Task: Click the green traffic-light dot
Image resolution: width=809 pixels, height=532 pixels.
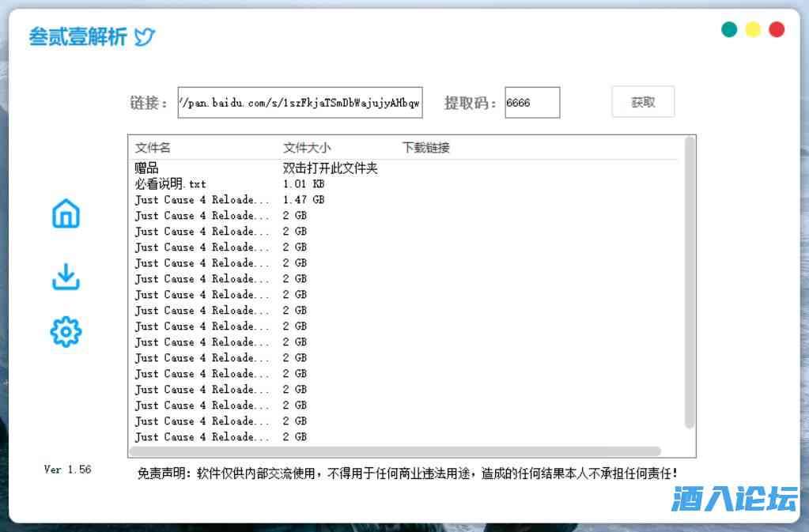Action: tap(728, 28)
